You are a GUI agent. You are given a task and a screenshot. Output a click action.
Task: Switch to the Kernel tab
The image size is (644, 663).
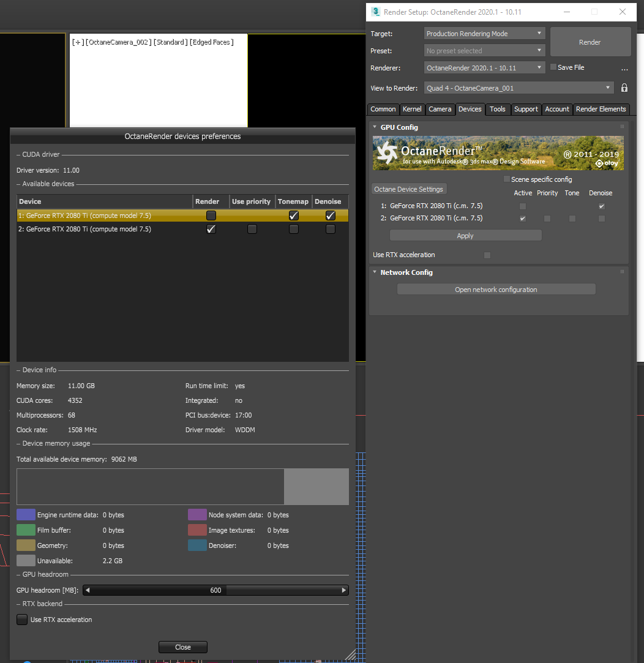coord(412,109)
